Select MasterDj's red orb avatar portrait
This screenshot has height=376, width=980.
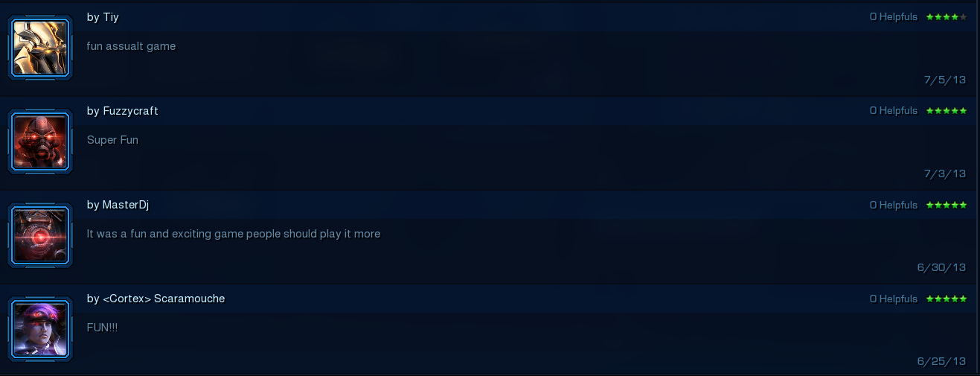[40, 236]
